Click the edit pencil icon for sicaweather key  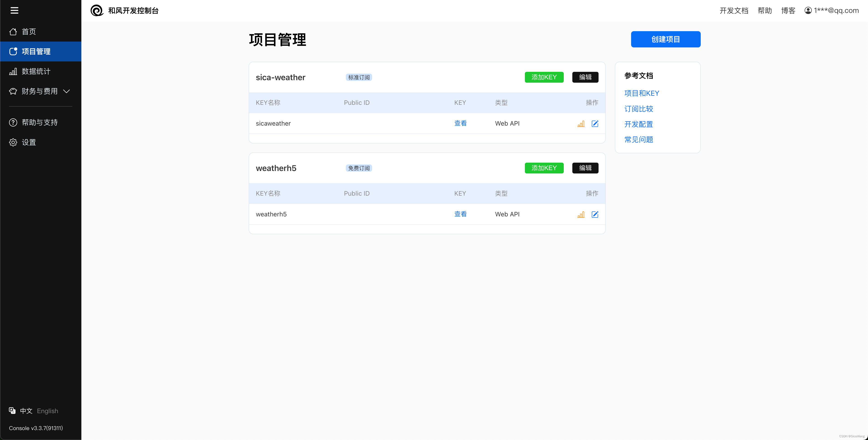[595, 124]
